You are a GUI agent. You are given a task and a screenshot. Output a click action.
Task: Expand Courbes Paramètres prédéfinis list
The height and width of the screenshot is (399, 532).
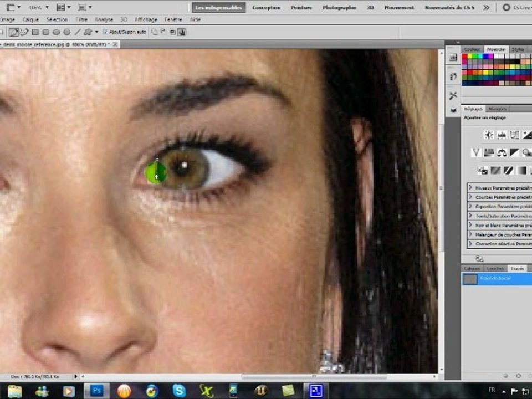pos(470,197)
